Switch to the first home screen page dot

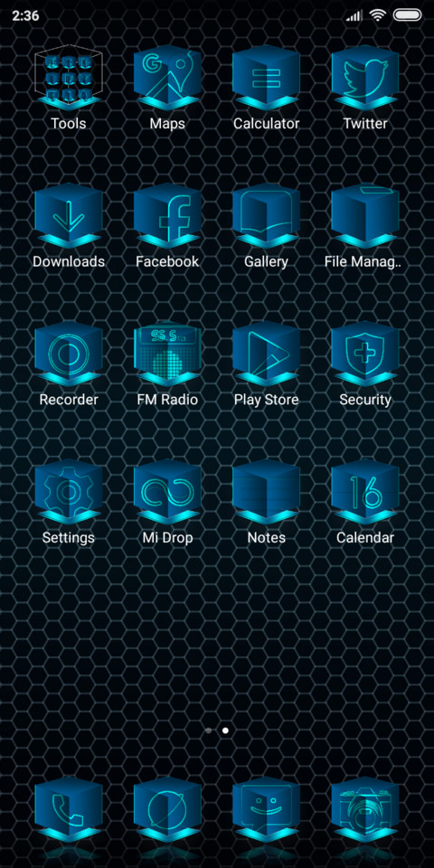tap(208, 731)
